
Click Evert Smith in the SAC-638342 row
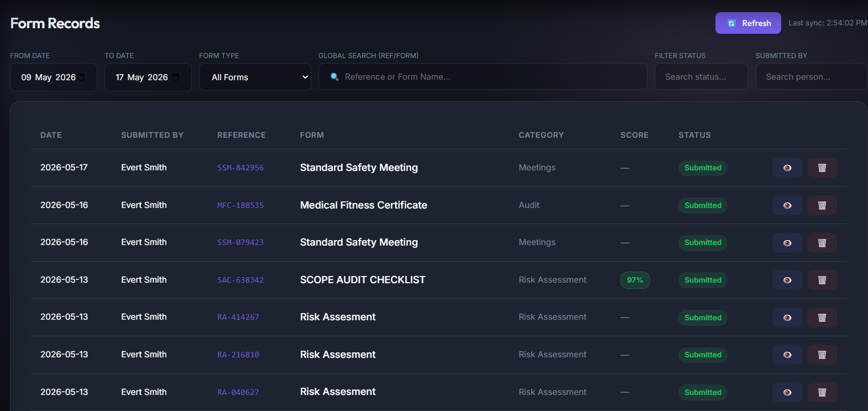[x=144, y=280]
